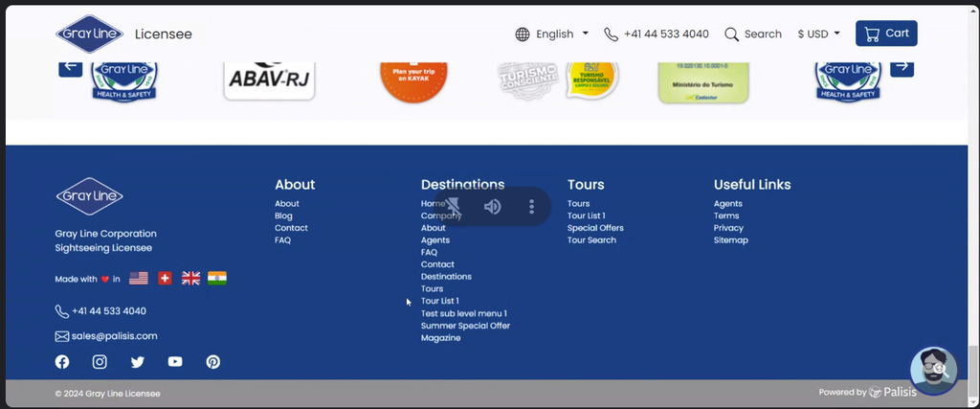This screenshot has width=980, height=409.
Task: Open Test sub level menu 1 link
Action: click(464, 313)
